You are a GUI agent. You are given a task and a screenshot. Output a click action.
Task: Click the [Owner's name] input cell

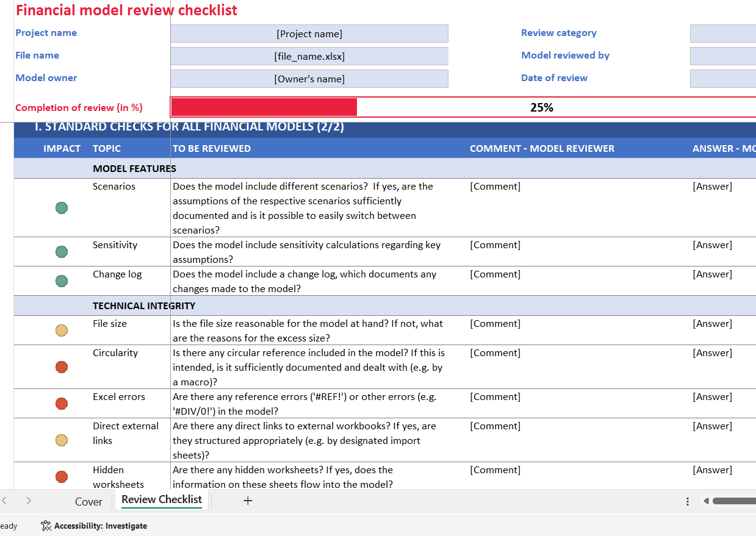pos(309,79)
